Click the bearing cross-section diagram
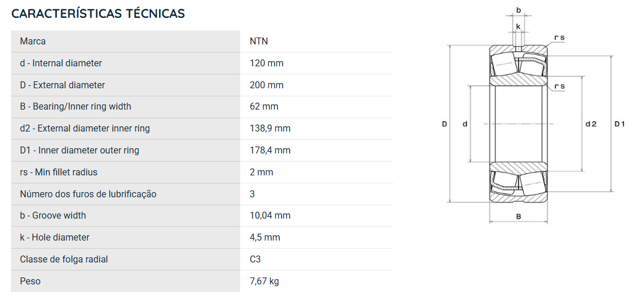644x304 pixels. 533,116
